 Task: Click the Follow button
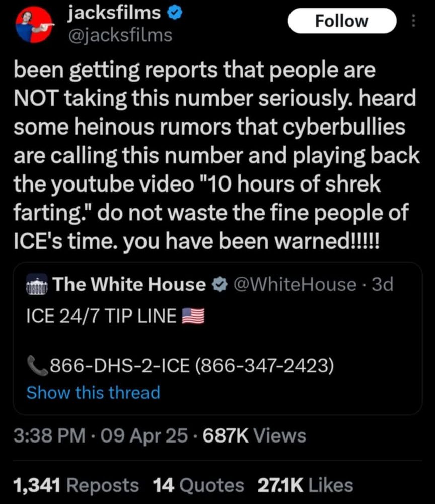[x=342, y=21]
